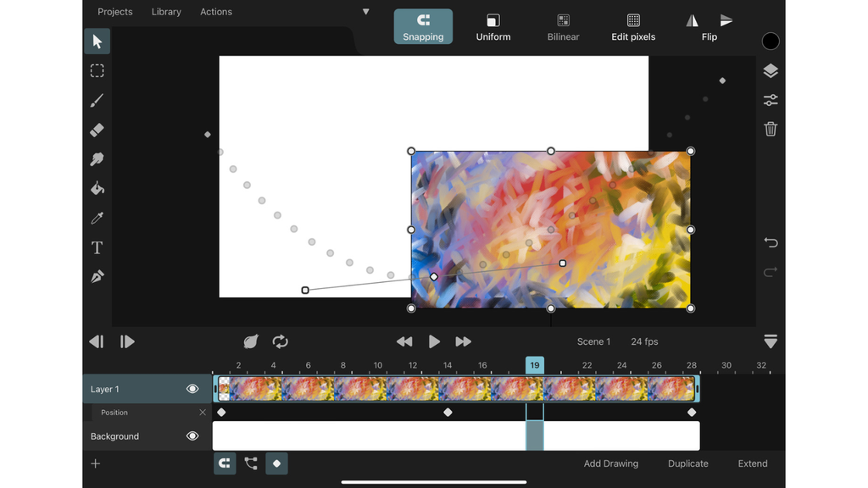The height and width of the screenshot is (488, 868).
Task: Select the Brush tool
Action: click(97, 100)
